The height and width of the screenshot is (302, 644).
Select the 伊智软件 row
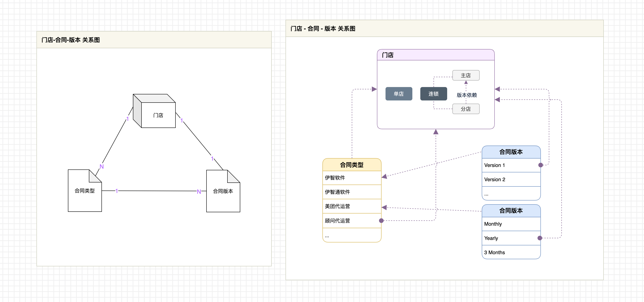pyautogui.click(x=352, y=178)
